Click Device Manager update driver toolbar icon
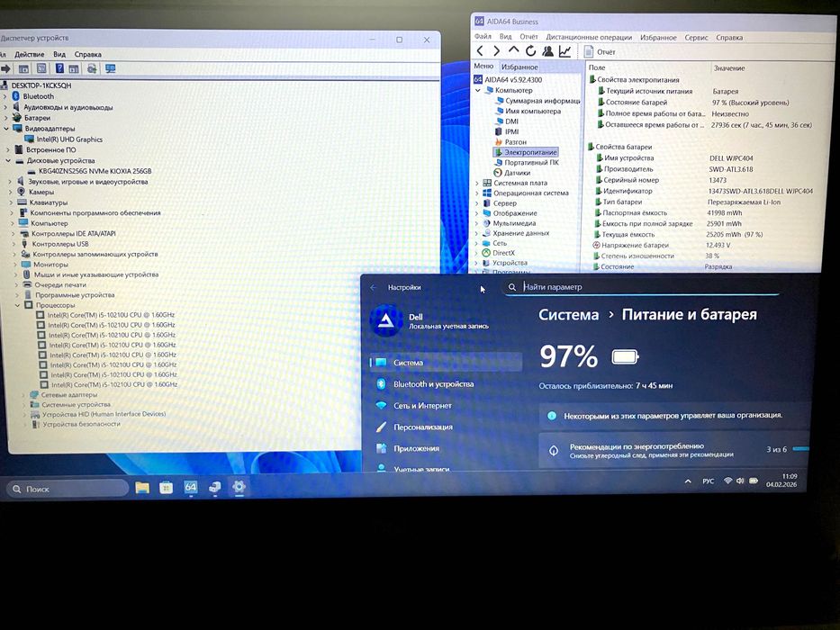The image size is (840, 630). click(92, 68)
